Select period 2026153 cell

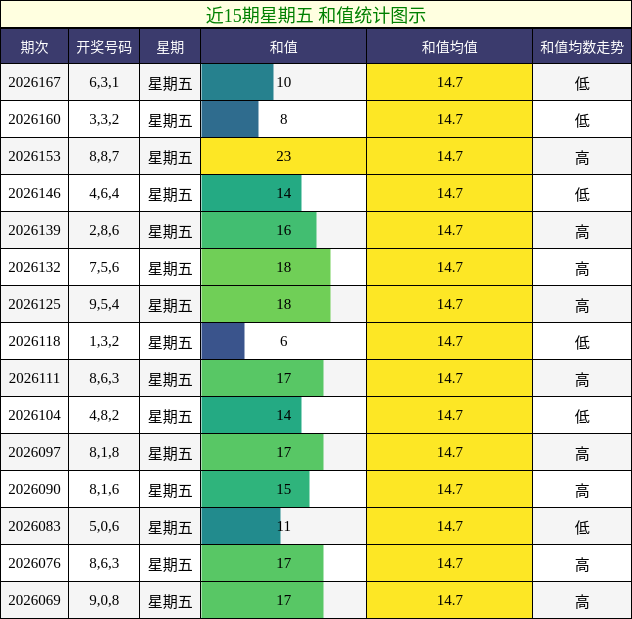34,156
